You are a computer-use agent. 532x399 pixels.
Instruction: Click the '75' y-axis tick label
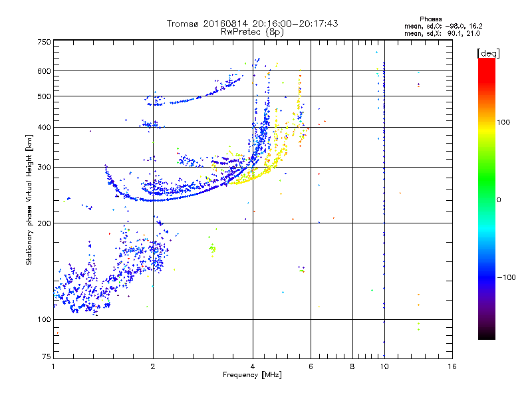coord(47,356)
